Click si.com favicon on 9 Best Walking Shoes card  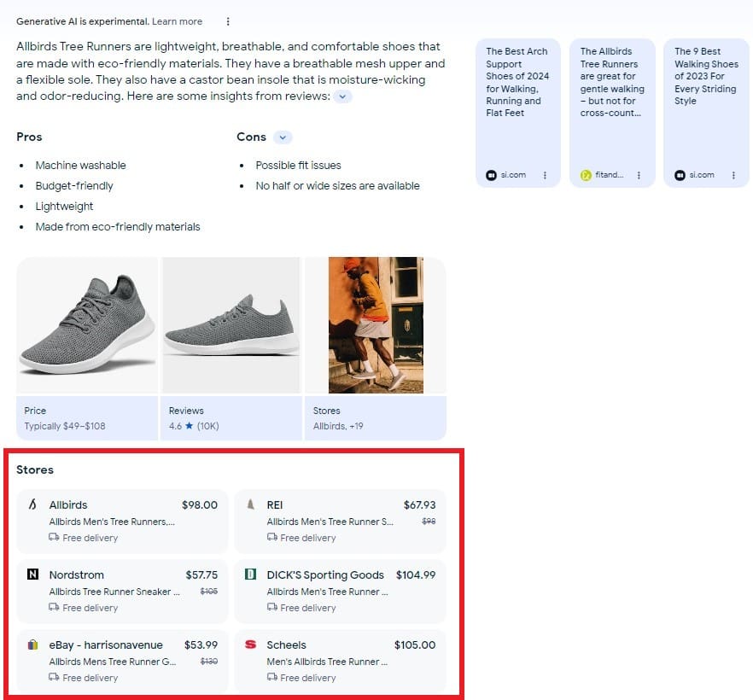680,175
